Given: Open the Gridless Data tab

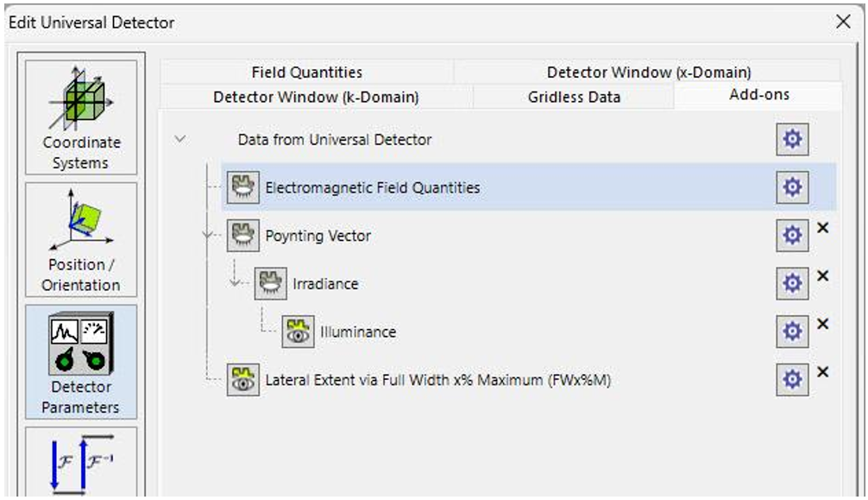Looking at the screenshot, I should click(x=574, y=97).
